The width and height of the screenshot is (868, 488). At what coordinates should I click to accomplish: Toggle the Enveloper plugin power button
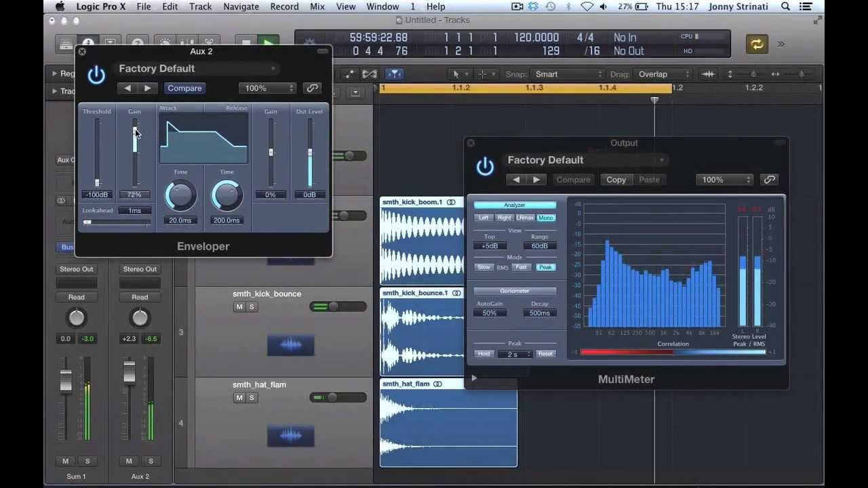pyautogui.click(x=96, y=75)
